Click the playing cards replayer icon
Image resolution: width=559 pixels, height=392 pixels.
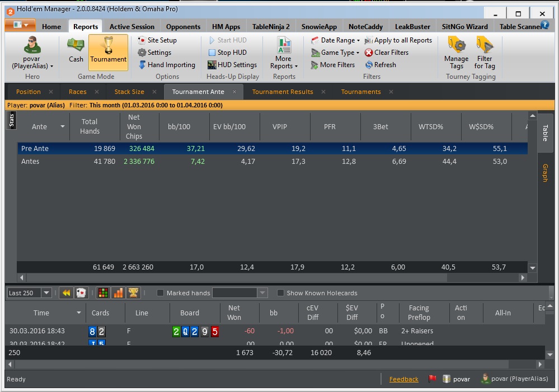[81, 293]
